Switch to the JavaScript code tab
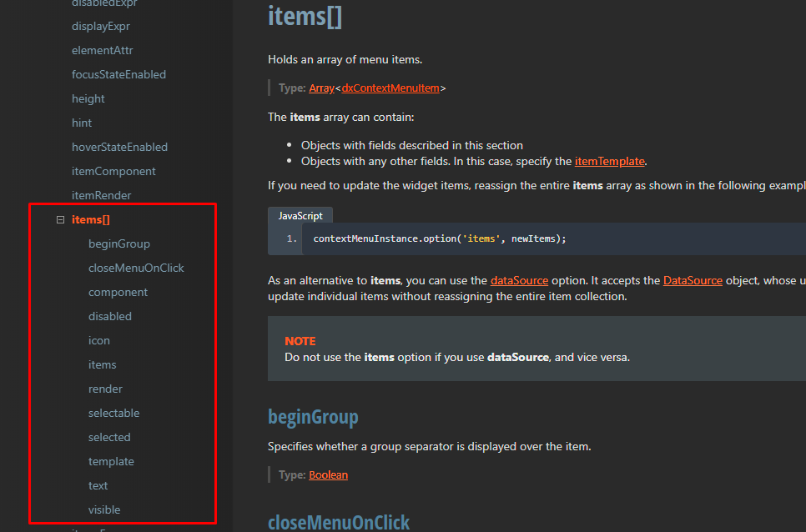This screenshot has width=806, height=532. point(300,214)
